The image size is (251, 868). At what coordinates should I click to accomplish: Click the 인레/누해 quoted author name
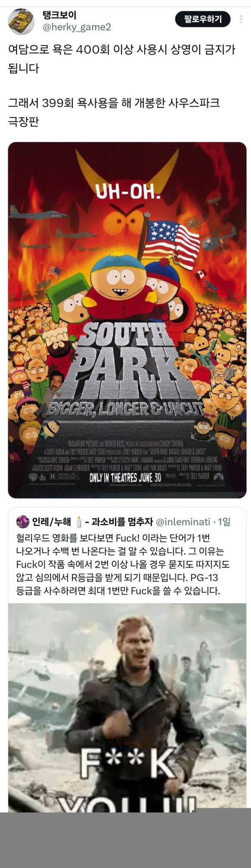pos(51,522)
